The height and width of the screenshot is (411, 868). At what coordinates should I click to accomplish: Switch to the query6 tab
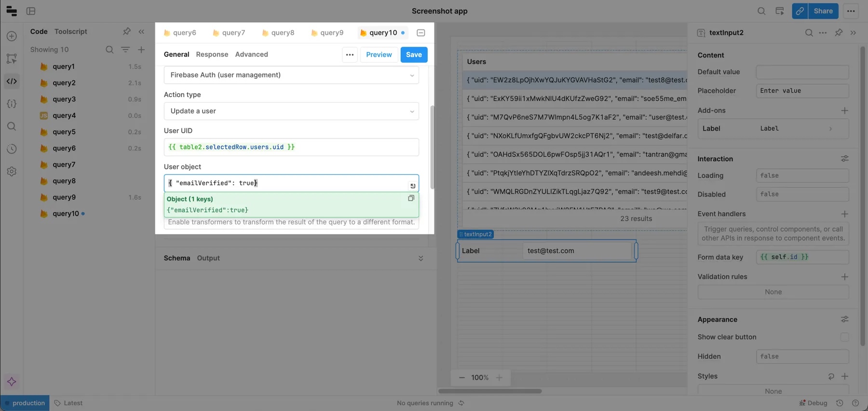pos(180,33)
